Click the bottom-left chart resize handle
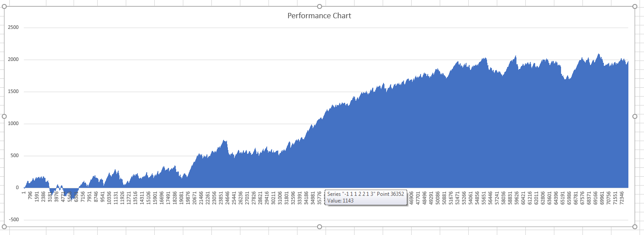The image size is (644, 235). click(4, 227)
